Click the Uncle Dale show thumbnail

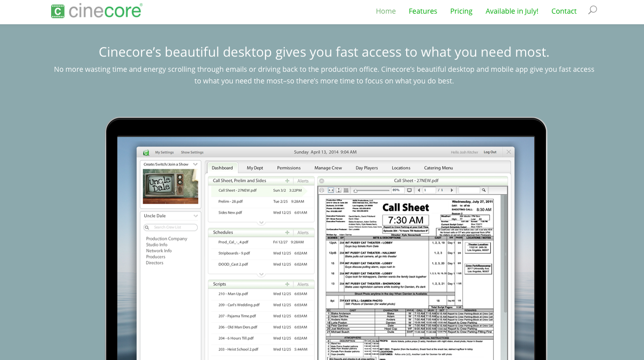(x=170, y=187)
